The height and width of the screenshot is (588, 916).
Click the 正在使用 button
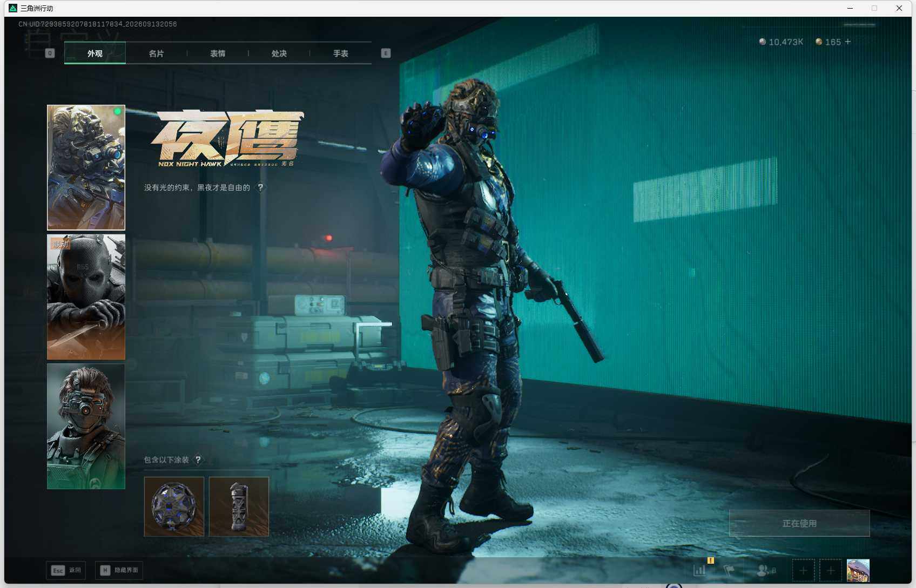(799, 523)
